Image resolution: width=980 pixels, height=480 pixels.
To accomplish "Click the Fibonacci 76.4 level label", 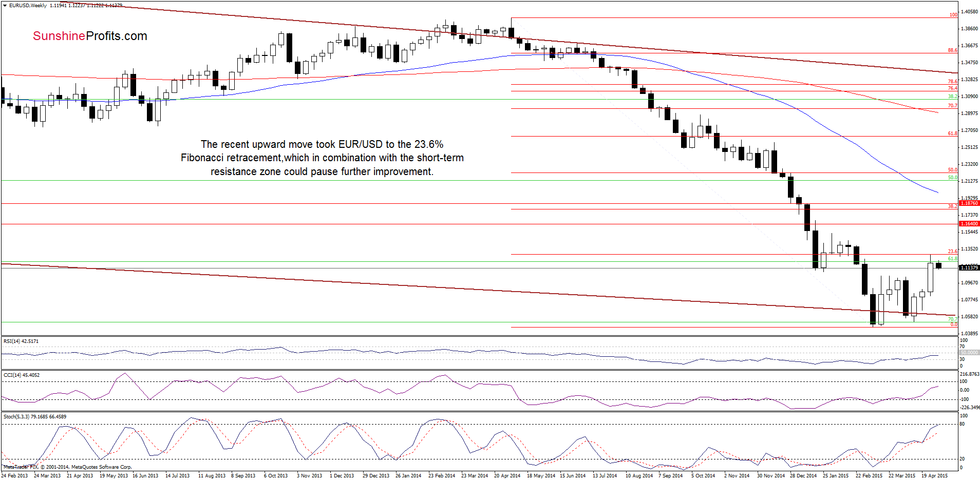I will pos(953,88).
